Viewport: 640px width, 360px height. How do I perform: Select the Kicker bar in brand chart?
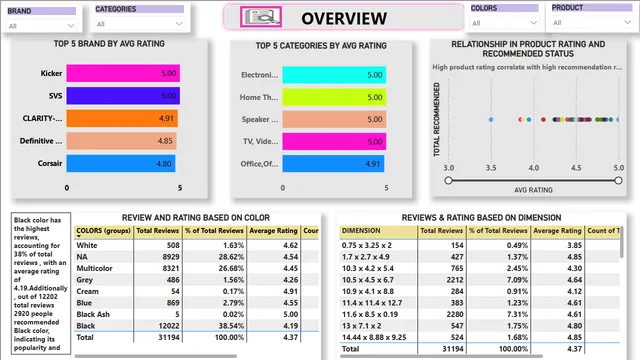click(123, 73)
